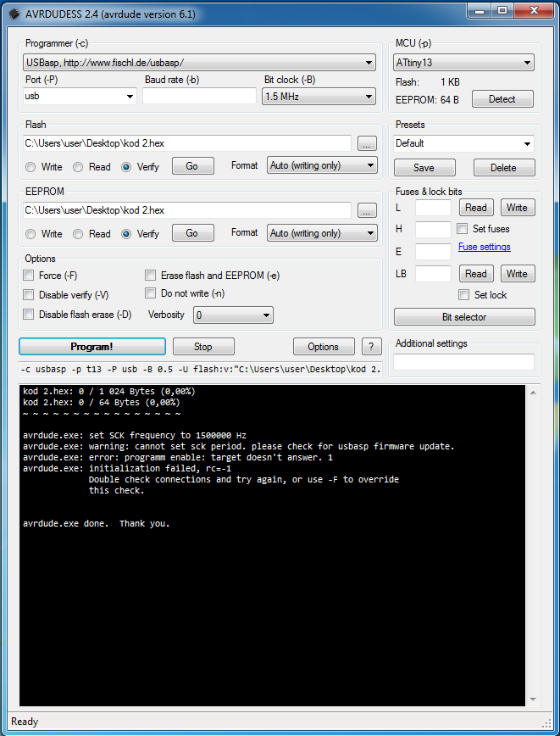Open the Bit selector
The image size is (560, 736).
(x=464, y=317)
